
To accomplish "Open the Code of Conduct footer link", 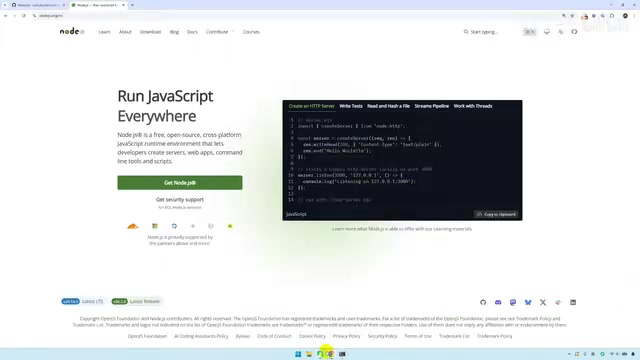I will [274, 336].
